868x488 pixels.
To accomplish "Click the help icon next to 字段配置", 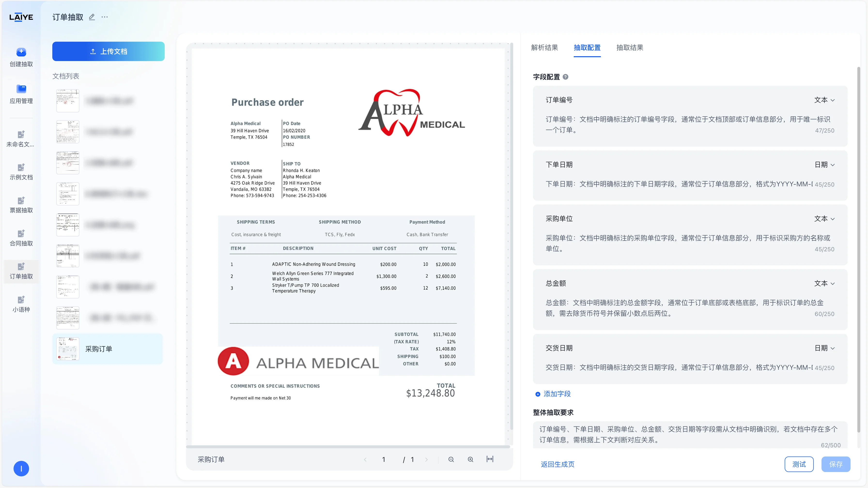I will coord(566,77).
